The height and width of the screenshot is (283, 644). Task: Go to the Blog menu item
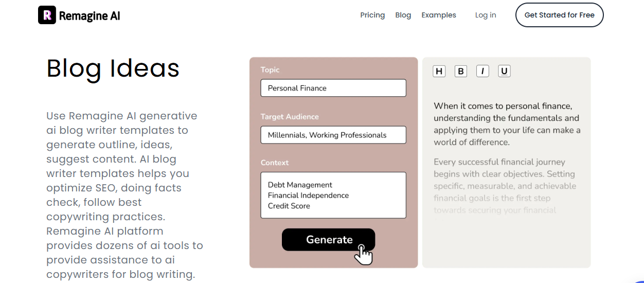coord(403,15)
